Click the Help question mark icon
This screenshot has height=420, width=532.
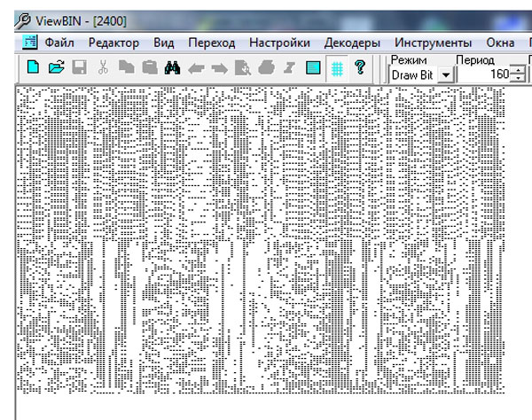pyautogui.click(x=360, y=67)
